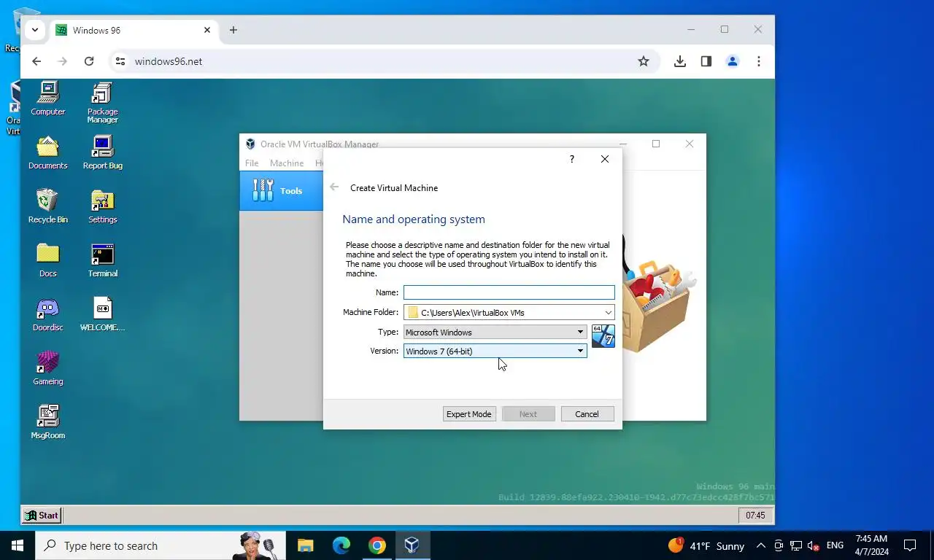934x560 pixels.
Task: Open the Gameing desktop icon
Action: (x=47, y=368)
